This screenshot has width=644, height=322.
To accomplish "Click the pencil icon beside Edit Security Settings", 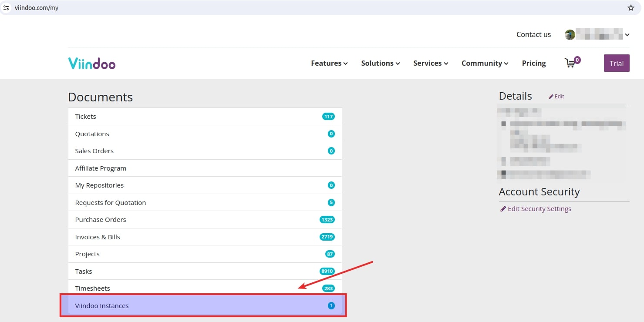I will click(x=503, y=209).
